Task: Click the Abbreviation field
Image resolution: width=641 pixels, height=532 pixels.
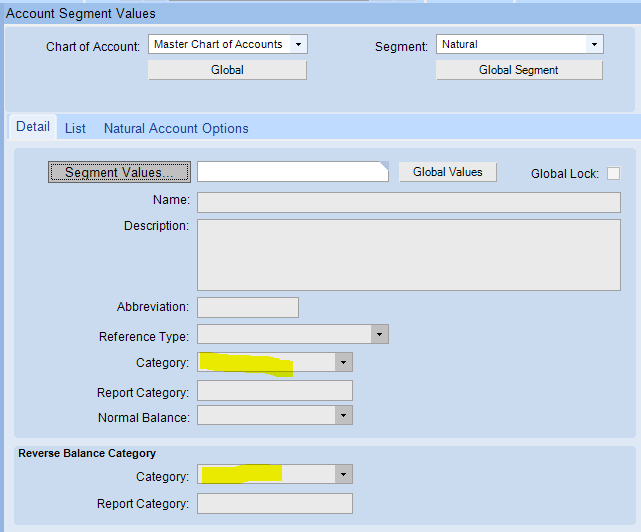Action: coord(248,308)
